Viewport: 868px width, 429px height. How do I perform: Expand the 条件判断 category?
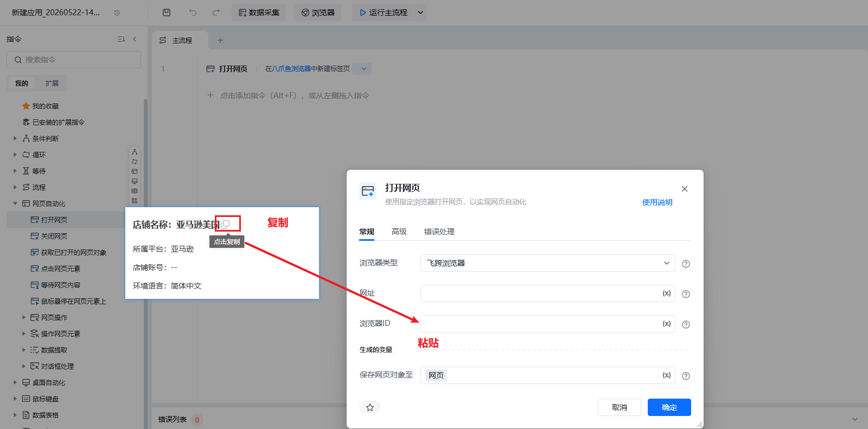pos(15,138)
